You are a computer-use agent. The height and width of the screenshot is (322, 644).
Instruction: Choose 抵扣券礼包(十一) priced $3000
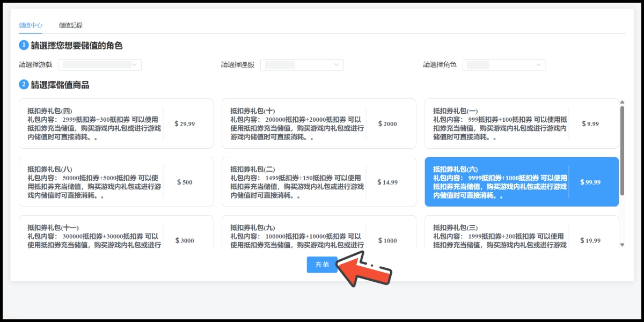(x=116, y=233)
